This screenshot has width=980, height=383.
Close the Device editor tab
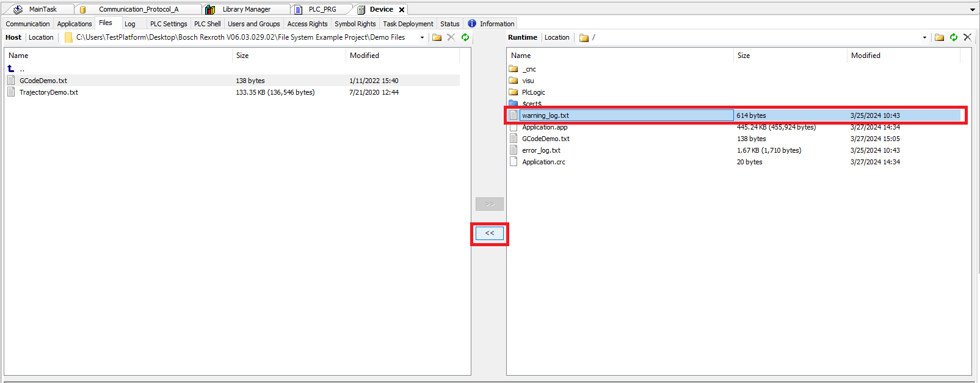pyautogui.click(x=402, y=10)
